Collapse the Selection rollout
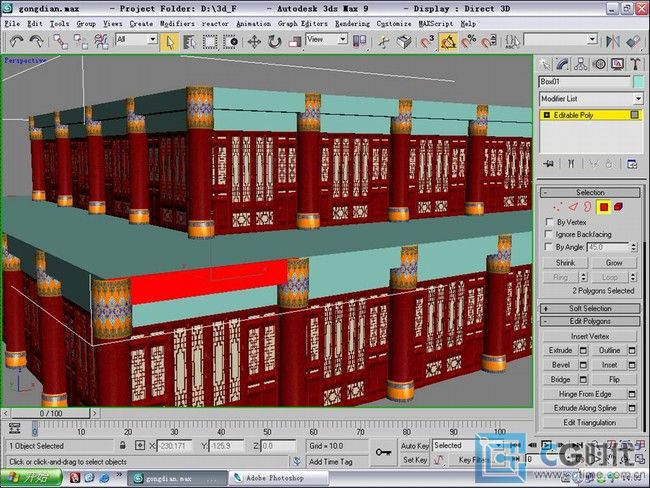This screenshot has height=488, width=650. (590, 192)
